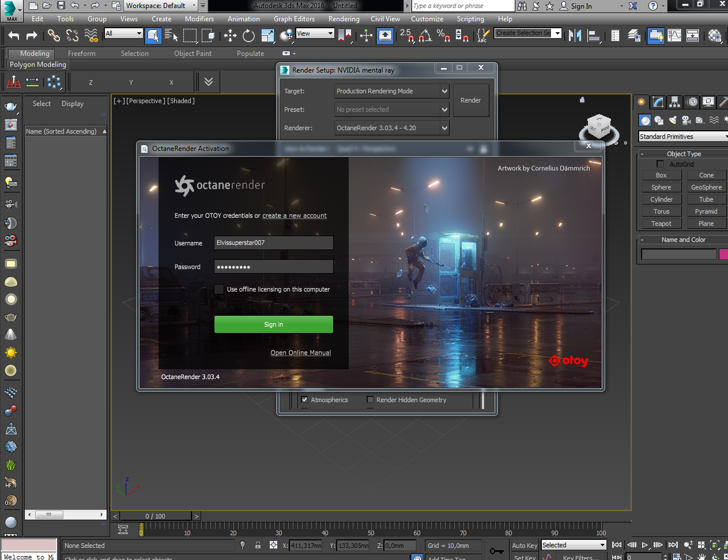Click the Select Object arrow tool
Image resolution: width=728 pixels, height=560 pixels.
[153, 36]
